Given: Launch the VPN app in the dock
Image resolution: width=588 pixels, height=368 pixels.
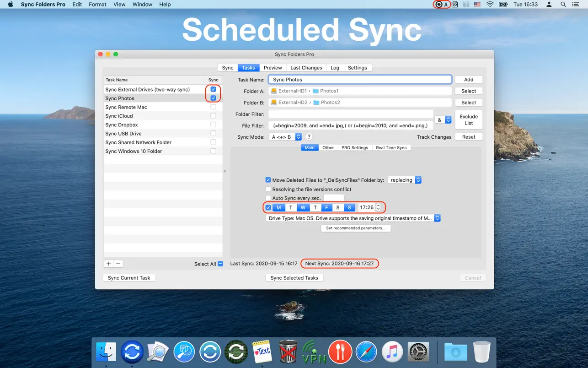Looking at the screenshot, I should 315,352.
